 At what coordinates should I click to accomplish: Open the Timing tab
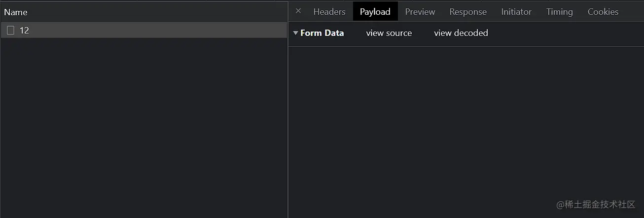point(559,12)
